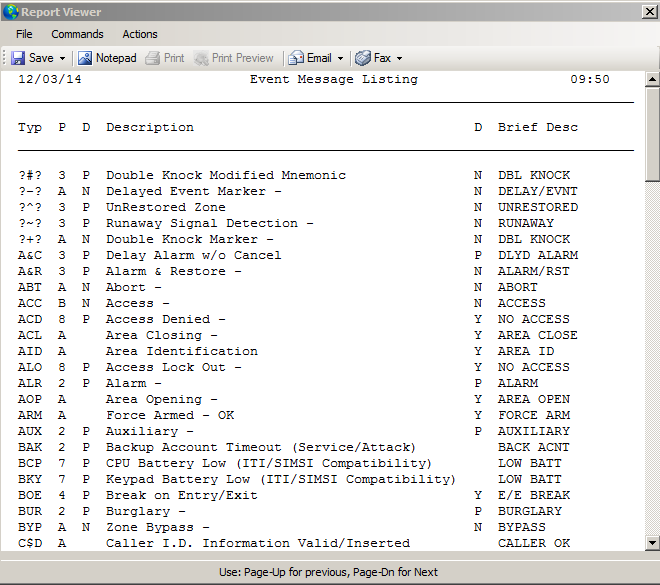This screenshot has height=585, width=660.
Task: Click 'Area Identification' description
Action: tap(182, 351)
